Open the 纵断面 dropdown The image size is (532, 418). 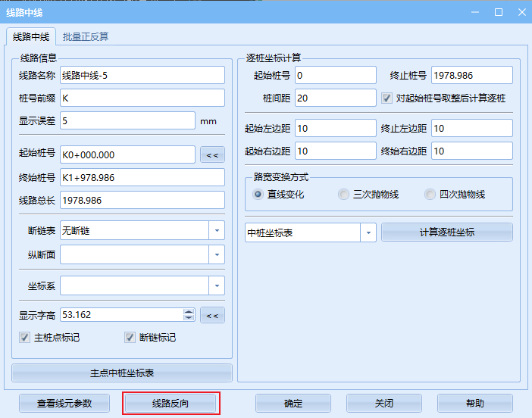click(x=217, y=254)
